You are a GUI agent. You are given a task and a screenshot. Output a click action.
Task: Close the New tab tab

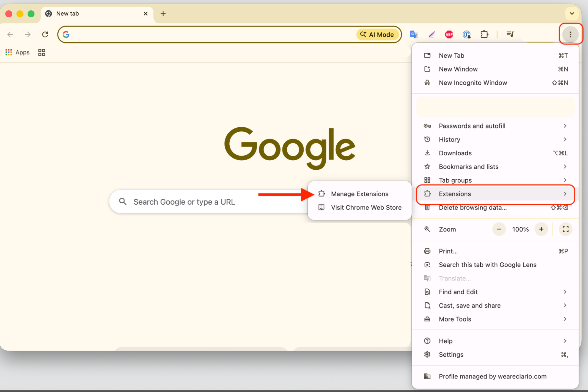146,14
